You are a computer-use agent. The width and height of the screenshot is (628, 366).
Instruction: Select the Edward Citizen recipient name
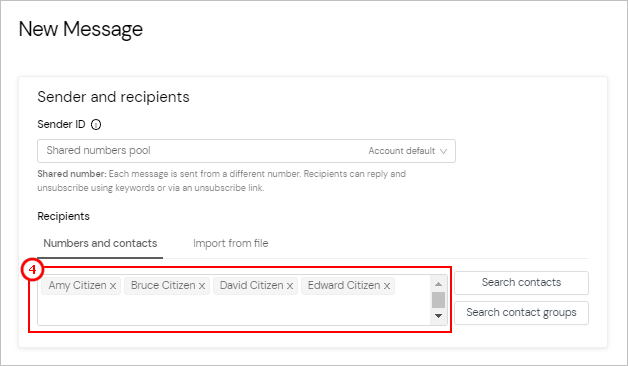point(344,286)
